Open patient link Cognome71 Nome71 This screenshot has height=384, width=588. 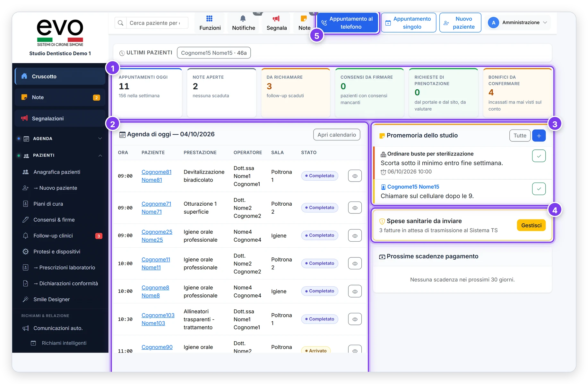pyautogui.click(x=156, y=208)
